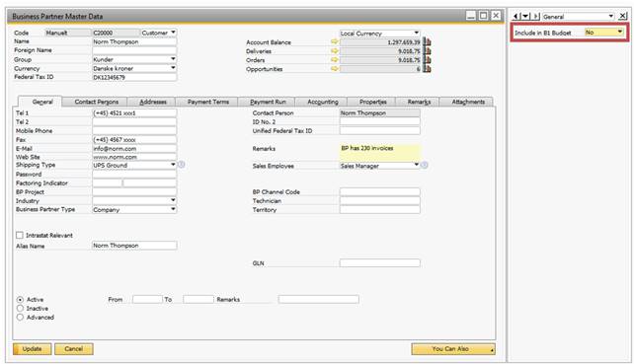Open Include in B1 Budget dropdown

[x=605, y=32]
